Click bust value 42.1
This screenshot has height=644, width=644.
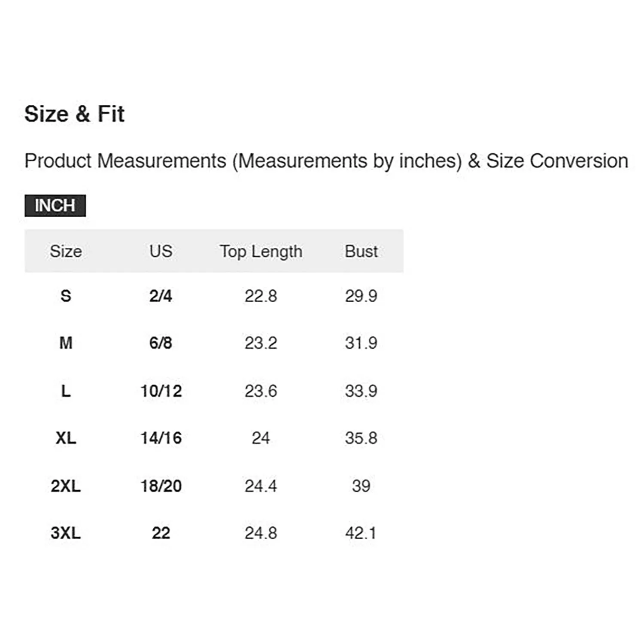click(361, 533)
